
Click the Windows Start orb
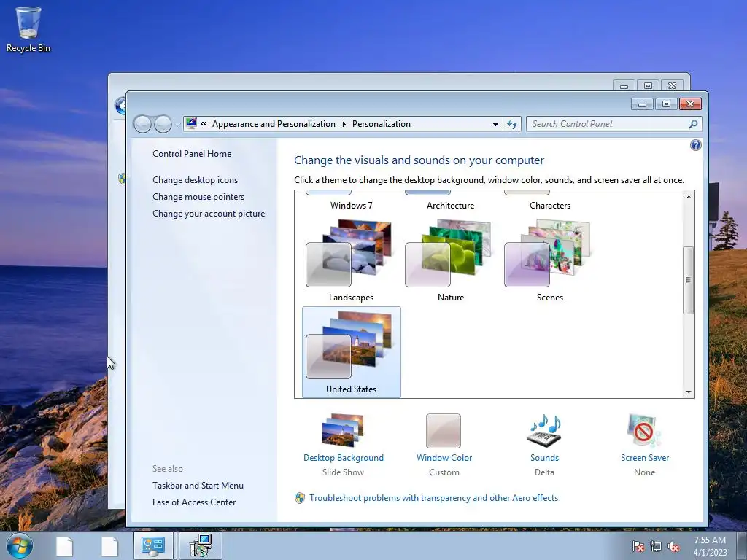pyautogui.click(x=20, y=545)
